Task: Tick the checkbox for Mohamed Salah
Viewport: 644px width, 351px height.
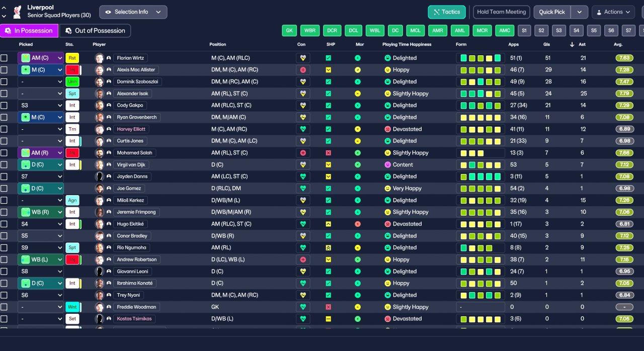Action: 4,153
